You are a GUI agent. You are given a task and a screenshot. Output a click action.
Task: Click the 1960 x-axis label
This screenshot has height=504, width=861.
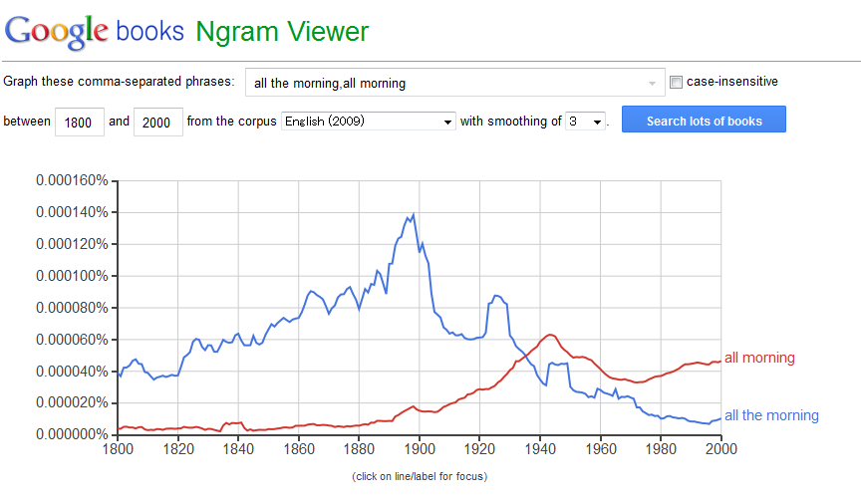(601, 446)
